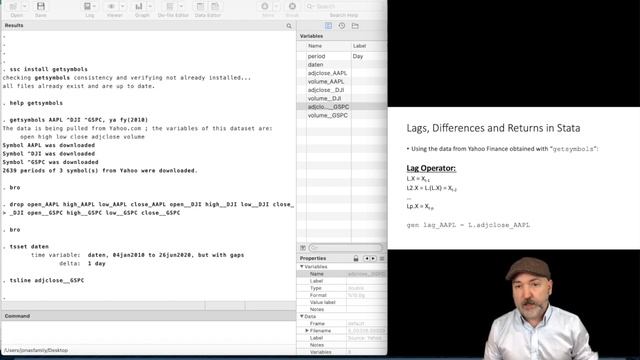Open the dropdown arrow next to Graph
Viewport: 640px width, 360px height.
150,6
